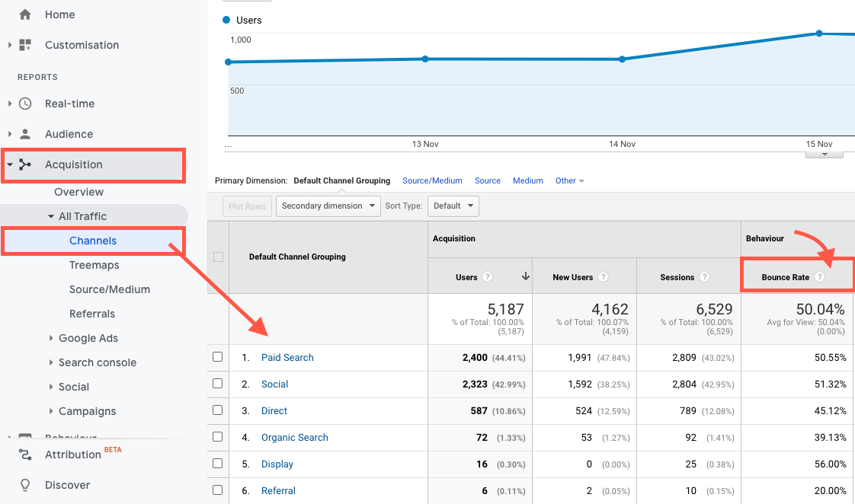Open the Sort Type dropdown

453,206
